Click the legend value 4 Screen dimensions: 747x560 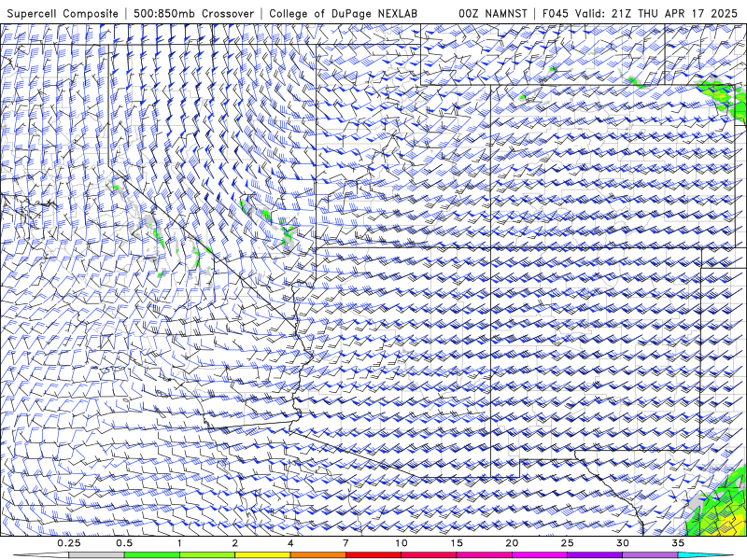[290, 543]
